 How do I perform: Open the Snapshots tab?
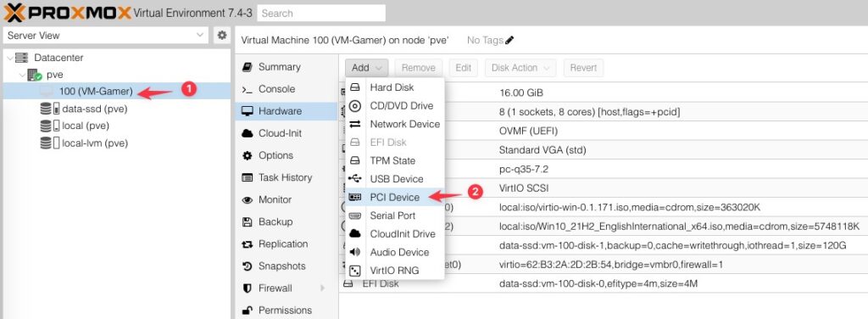(x=287, y=266)
